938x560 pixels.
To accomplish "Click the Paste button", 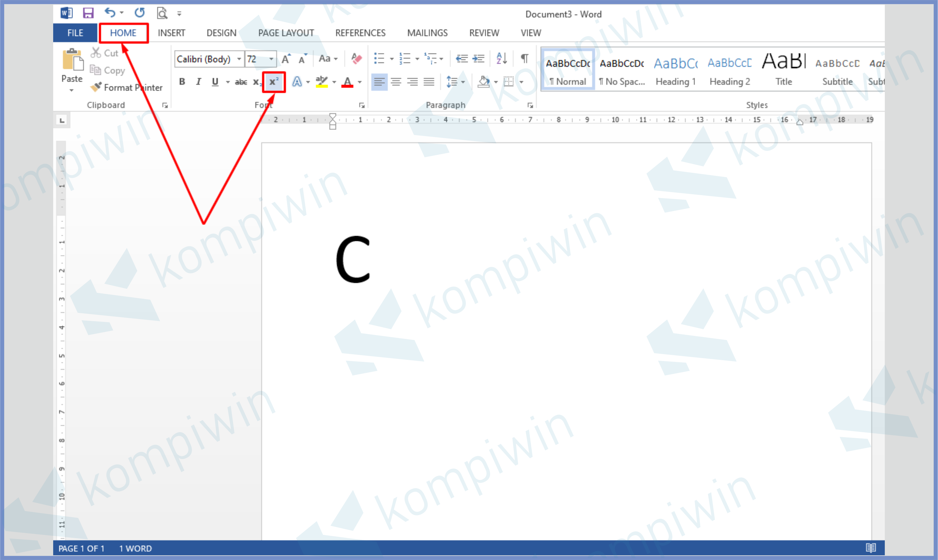I will pos(72,61).
